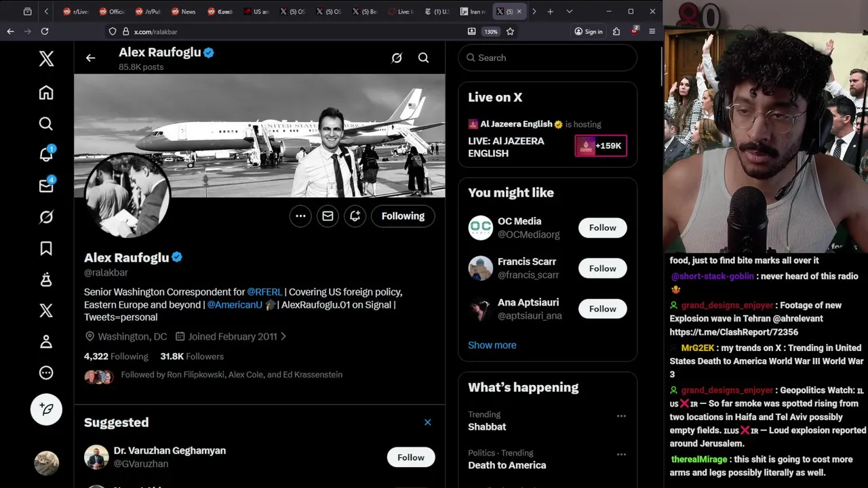This screenshot has height=488, width=868.
Task: Switch to the r/Live browser tab
Action: [x=76, y=12]
